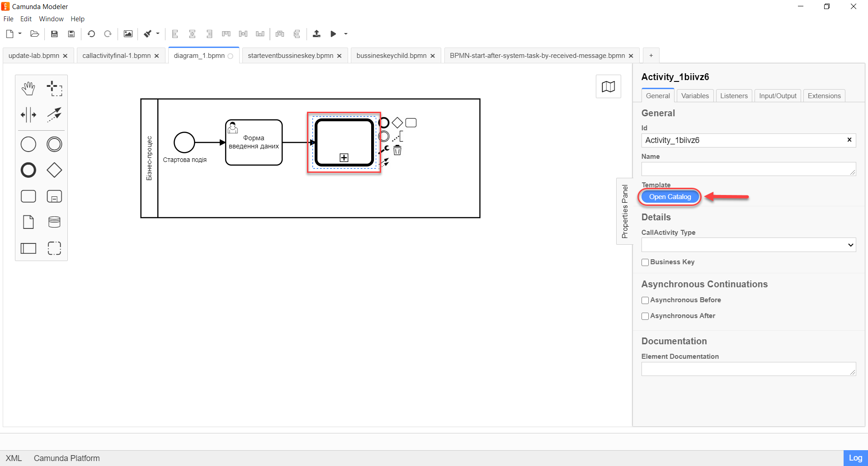
Task: Append EndEvent from context pad
Action: 384,123
